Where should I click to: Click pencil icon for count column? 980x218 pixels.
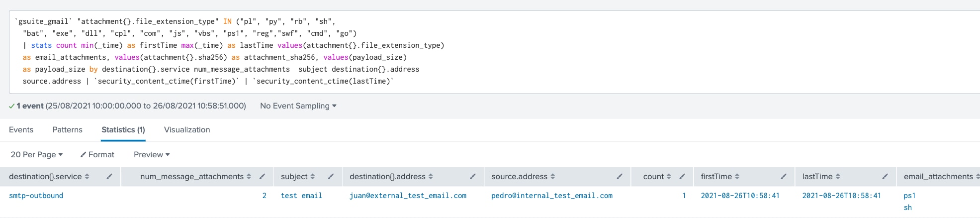682,176
